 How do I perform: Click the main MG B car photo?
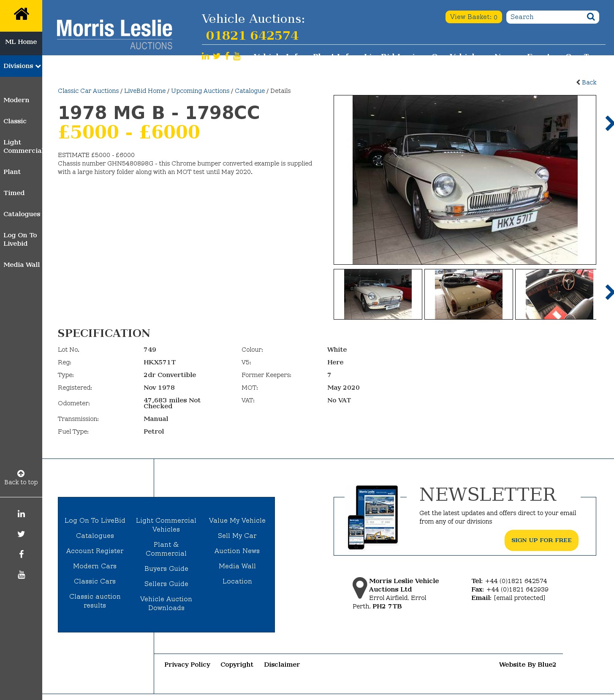pos(465,180)
